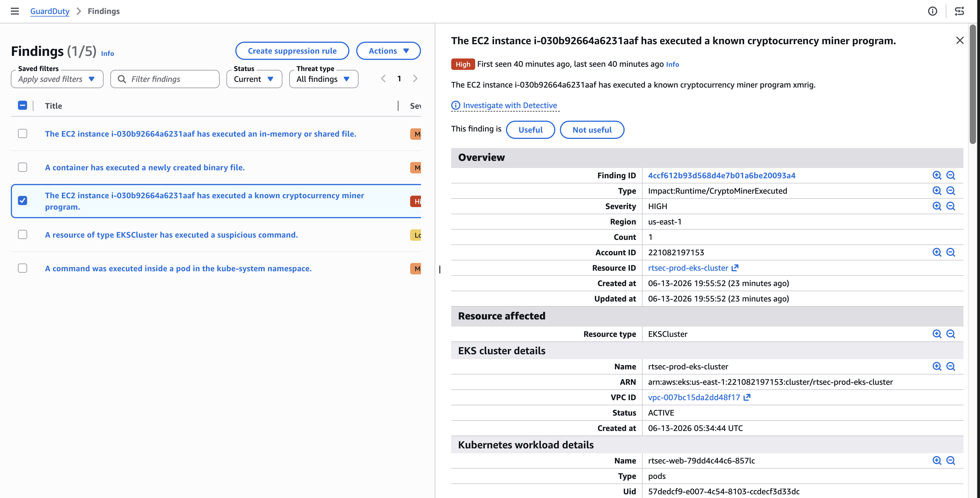Click EKS cluster Status value ACTIVE
The width and height of the screenshot is (980, 498).
click(661, 413)
